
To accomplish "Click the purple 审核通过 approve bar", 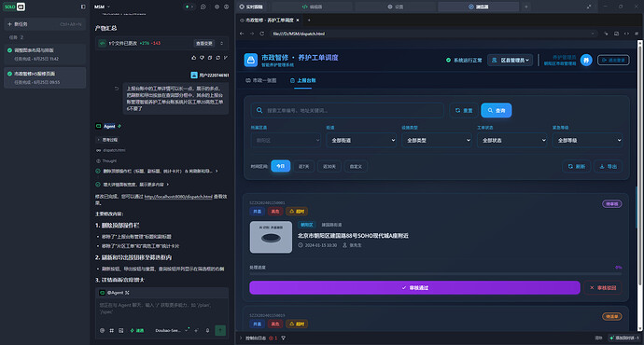I will coord(414,287).
